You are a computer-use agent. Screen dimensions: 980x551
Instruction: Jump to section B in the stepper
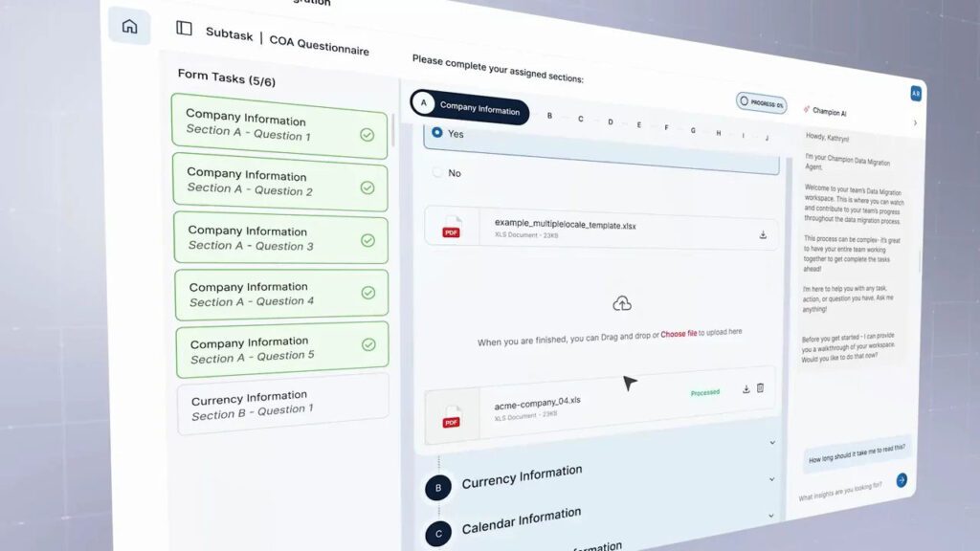click(549, 117)
